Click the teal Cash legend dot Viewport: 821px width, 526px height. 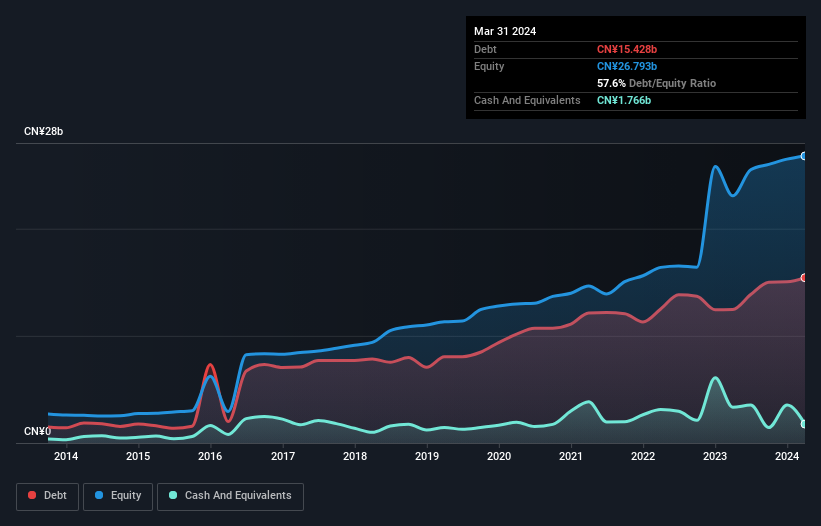coord(173,495)
